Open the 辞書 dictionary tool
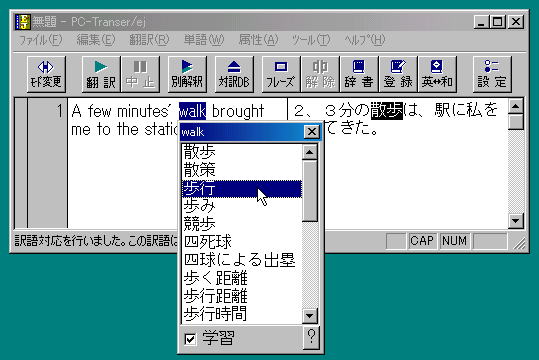The height and width of the screenshot is (360, 539). (x=359, y=74)
